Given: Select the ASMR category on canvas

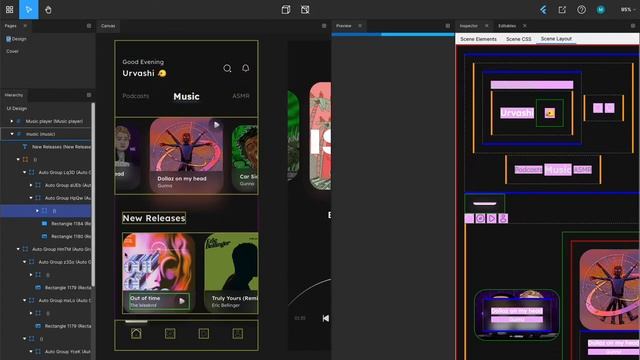Looking at the screenshot, I should 241,96.
